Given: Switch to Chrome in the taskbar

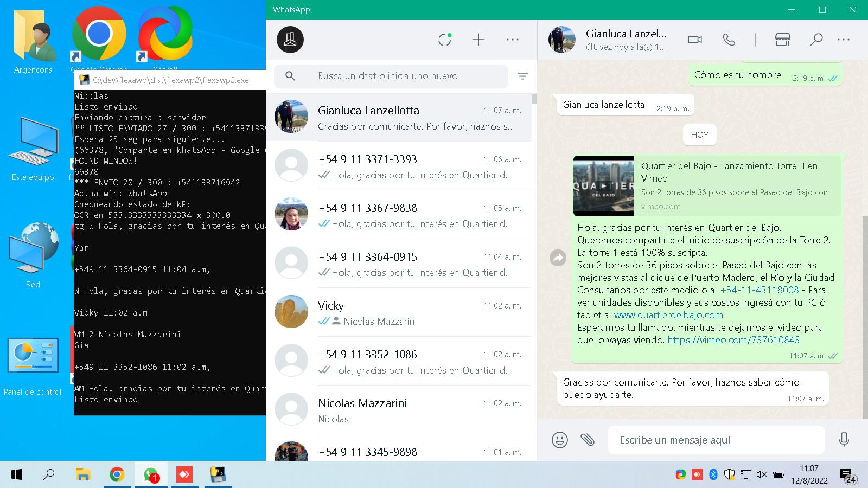Looking at the screenshot, I should [117, 475].
